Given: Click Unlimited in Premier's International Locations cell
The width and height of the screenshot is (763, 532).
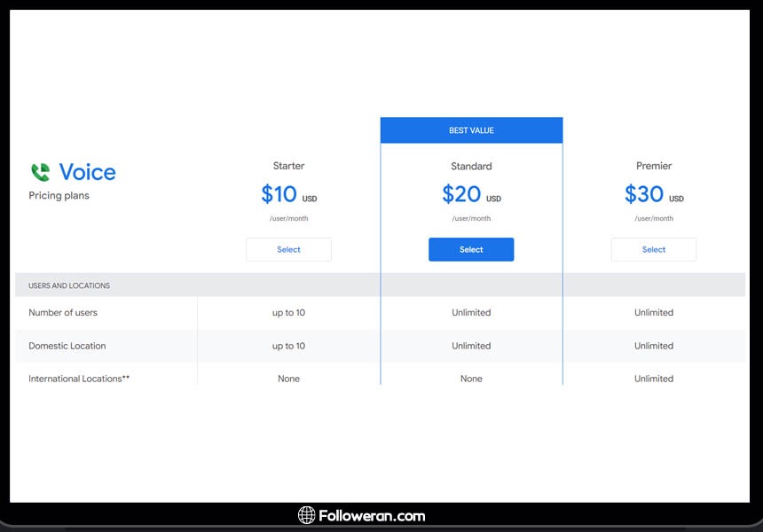Looking at the screenshot, I should pos(654,379).
